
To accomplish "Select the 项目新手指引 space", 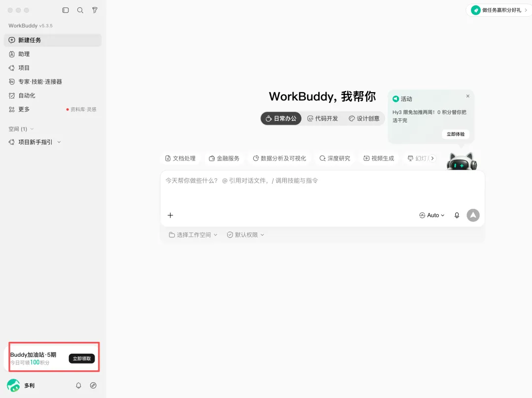I will click(x=35, y=142).
